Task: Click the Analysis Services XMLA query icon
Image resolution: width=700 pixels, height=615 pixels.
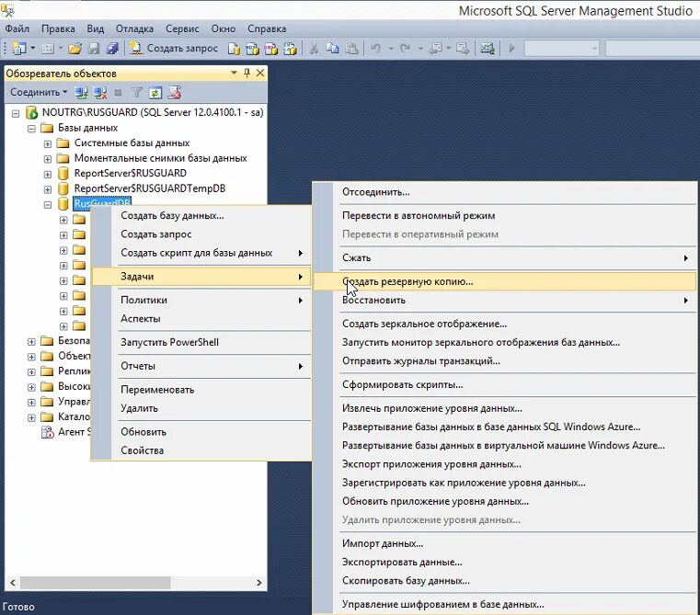Action: [x=290, y=48]
